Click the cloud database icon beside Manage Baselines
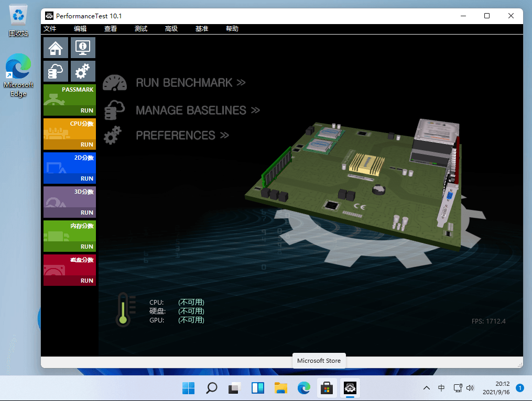This screenshot has height=401, width=532. (115, 110)
